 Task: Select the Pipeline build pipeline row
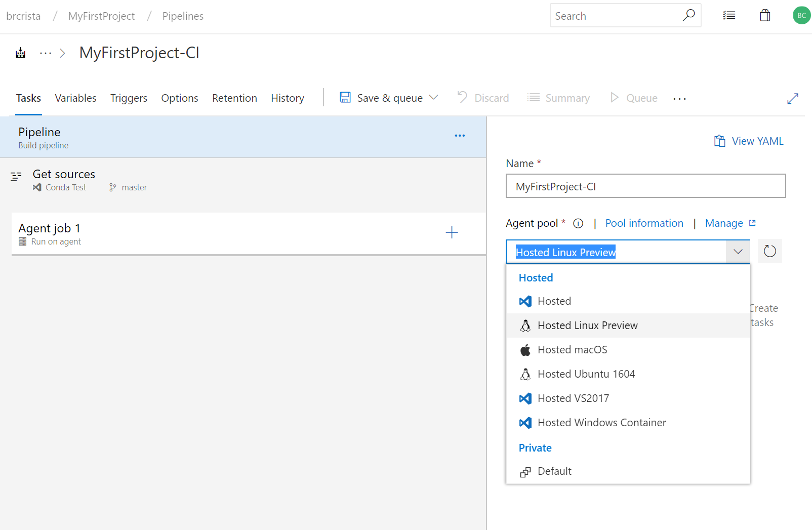243,137
